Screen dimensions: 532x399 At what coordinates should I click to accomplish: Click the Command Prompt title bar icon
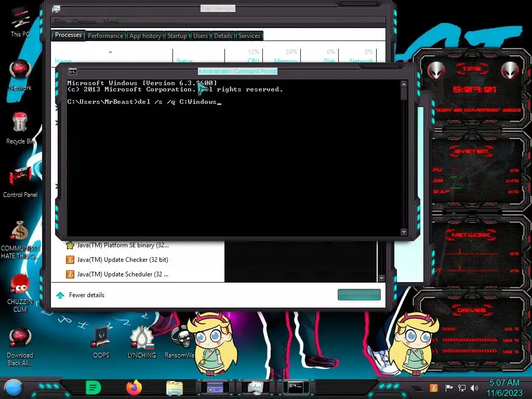click(x=73, y=72)
